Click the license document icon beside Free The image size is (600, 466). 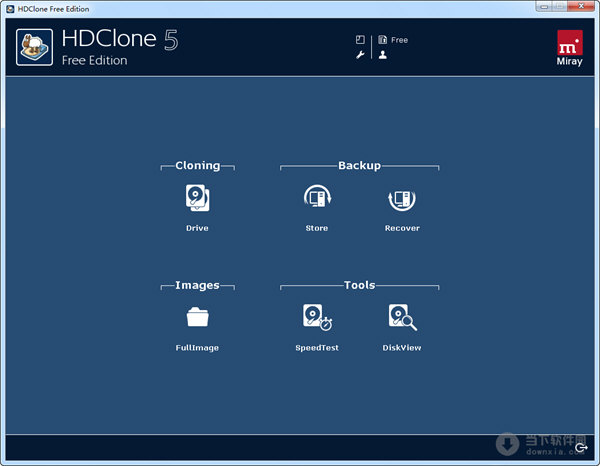pyautogui.click(x=382, y=39)
